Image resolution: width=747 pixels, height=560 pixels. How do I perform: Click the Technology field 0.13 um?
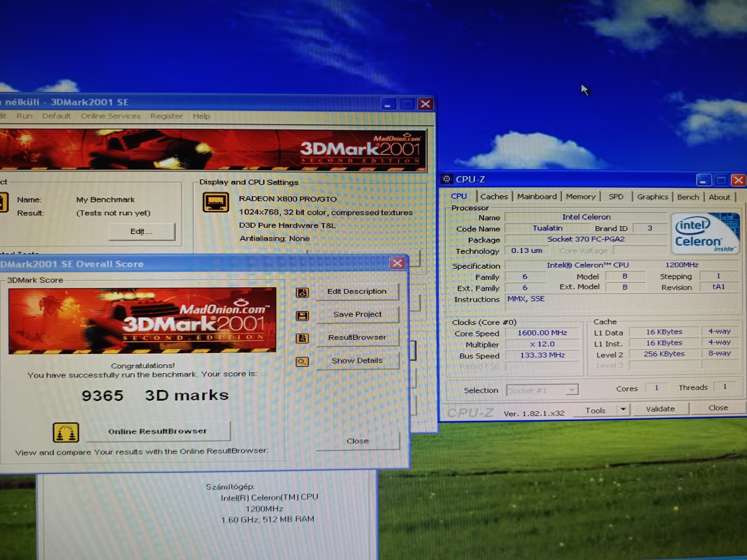coord(527,251)
